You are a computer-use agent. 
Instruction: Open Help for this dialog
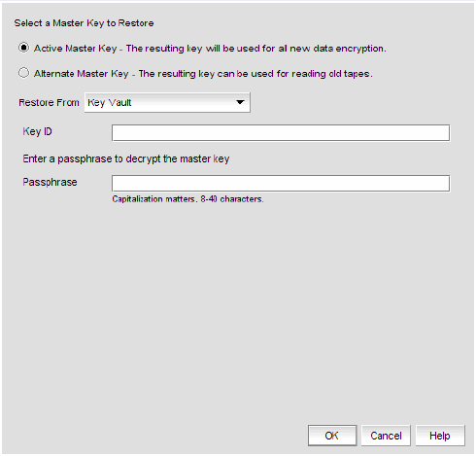(440, 436)
